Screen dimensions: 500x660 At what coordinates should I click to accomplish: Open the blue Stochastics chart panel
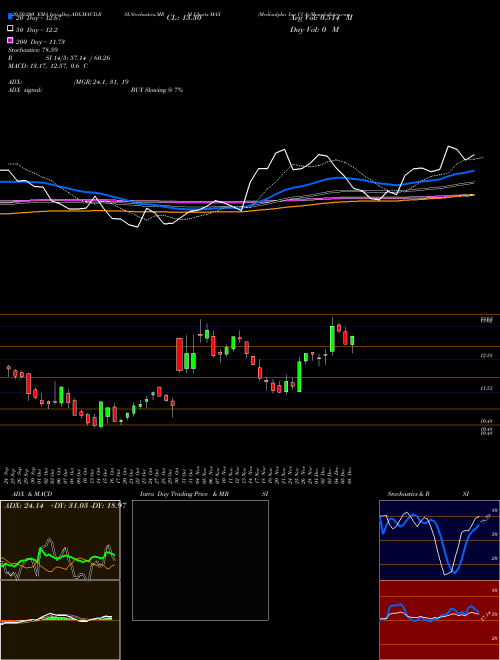click(439, 540)
